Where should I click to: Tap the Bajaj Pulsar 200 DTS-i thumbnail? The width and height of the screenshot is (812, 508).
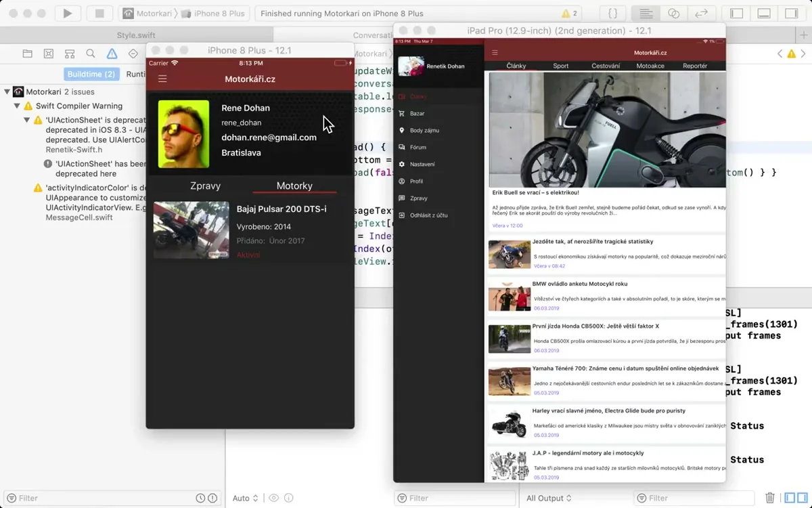pos(191,230)
